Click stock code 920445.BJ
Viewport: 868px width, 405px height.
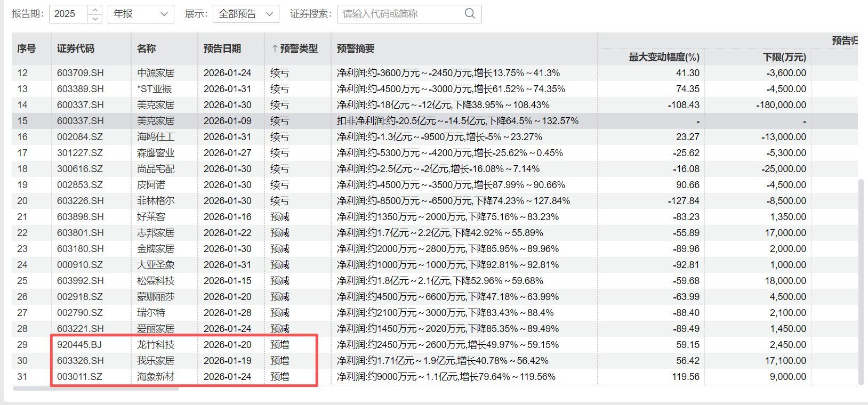(x=79, y=345)
